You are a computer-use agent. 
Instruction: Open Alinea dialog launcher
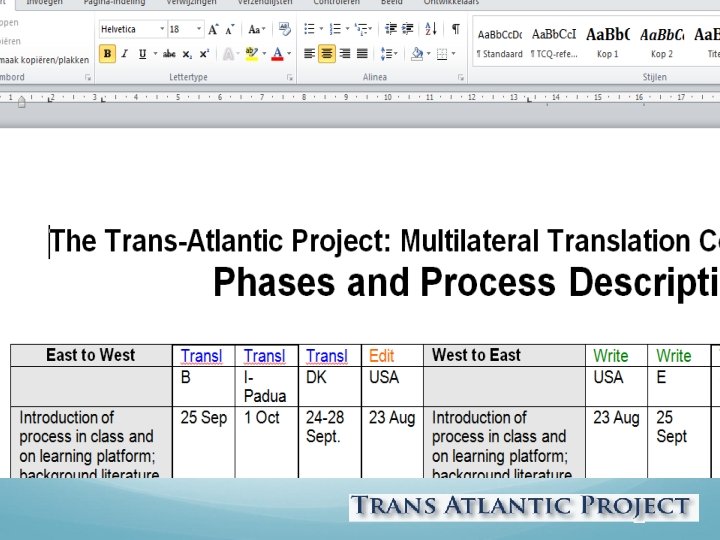coord(461,78)
